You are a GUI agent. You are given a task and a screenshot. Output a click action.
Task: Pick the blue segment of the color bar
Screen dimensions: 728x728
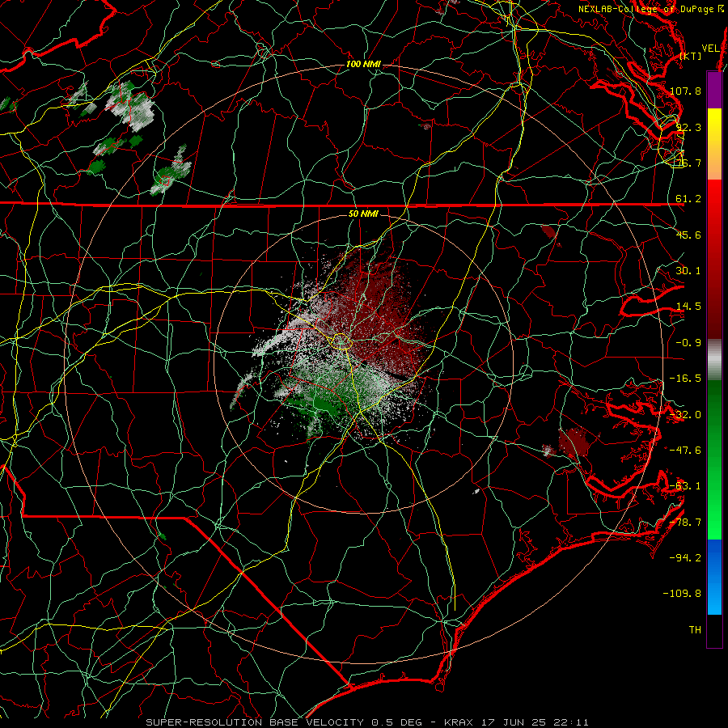pyautogui.click(x=714, y=577)
